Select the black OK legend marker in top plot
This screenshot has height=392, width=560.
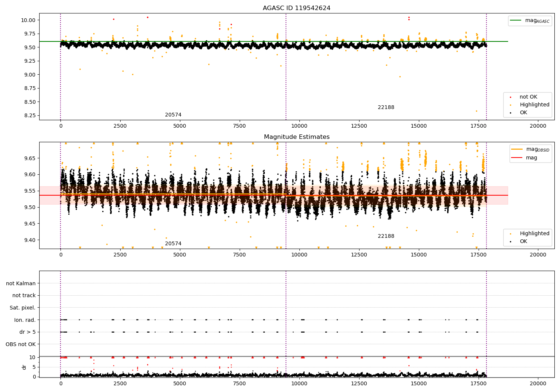pos(511,113)
